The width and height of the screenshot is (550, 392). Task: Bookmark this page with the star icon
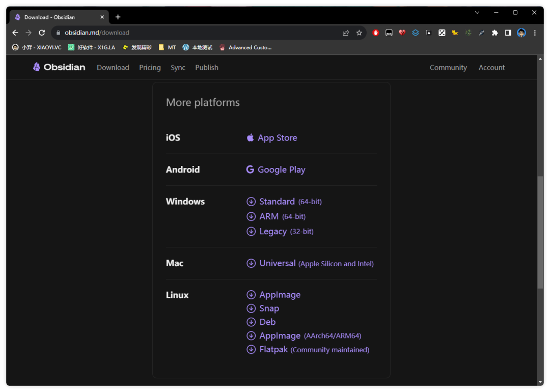(x=359, y=33)
